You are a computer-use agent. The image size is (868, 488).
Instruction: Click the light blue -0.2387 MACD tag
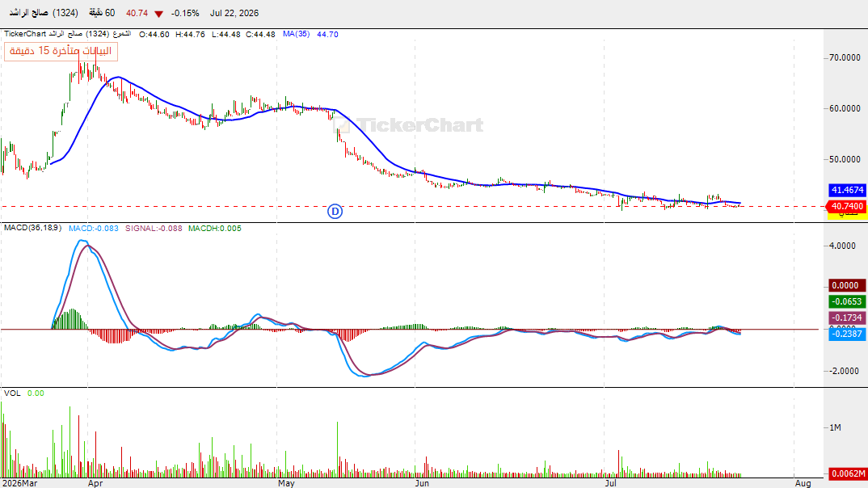[x=847, y=334]
